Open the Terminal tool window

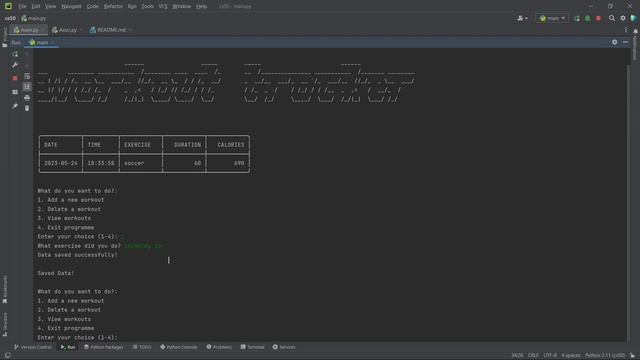[x=253, y=347]
